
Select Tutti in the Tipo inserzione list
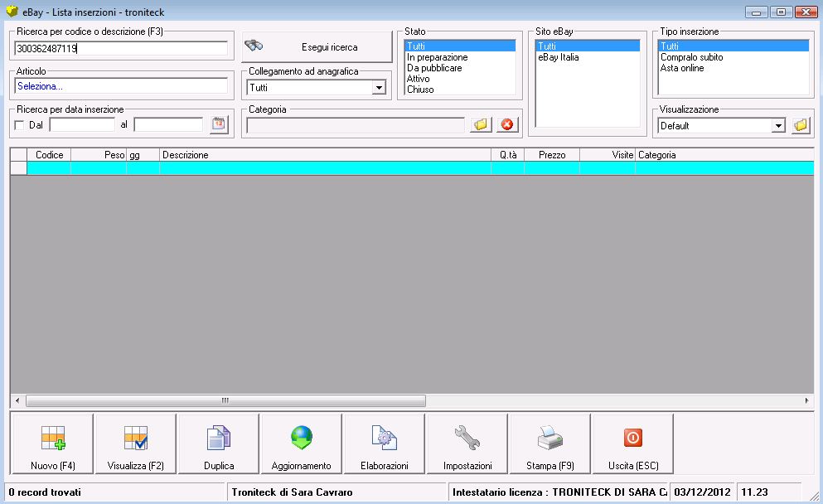[x=733, y=46]
